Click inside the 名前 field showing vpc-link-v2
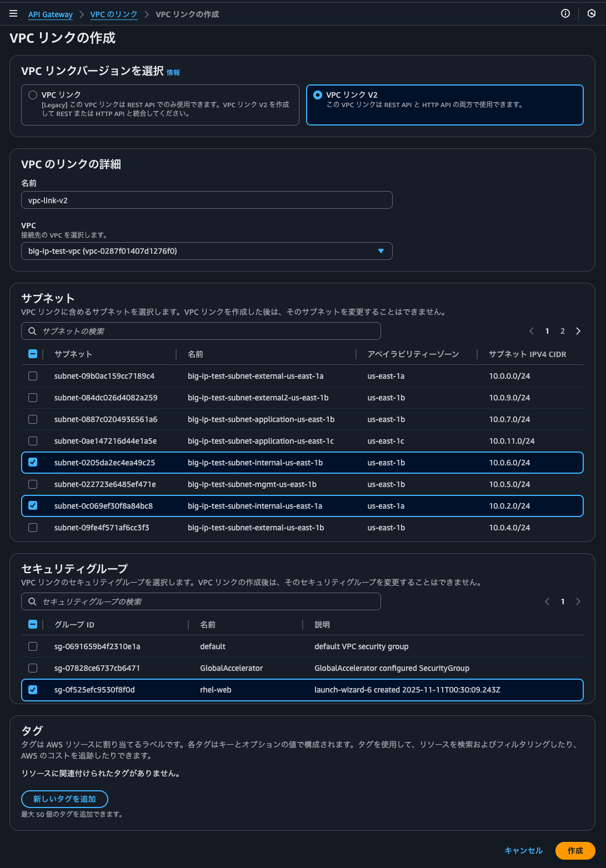This screenshot has height=868, width=606. coord(206,200)
